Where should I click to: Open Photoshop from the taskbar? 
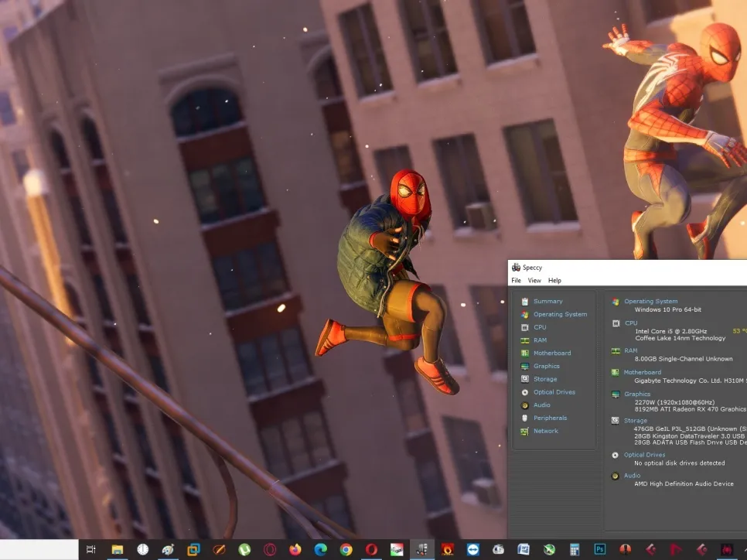coord(599,549)
